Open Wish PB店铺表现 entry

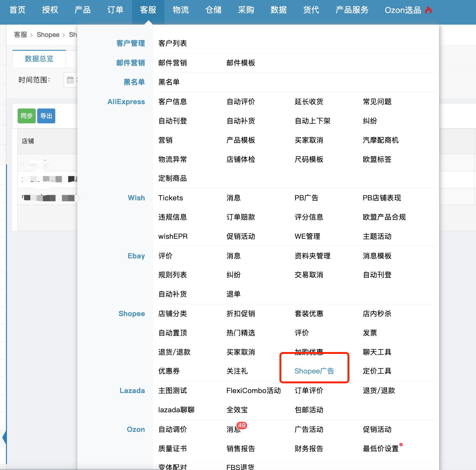pyautogui.click(x=382, y=198)
